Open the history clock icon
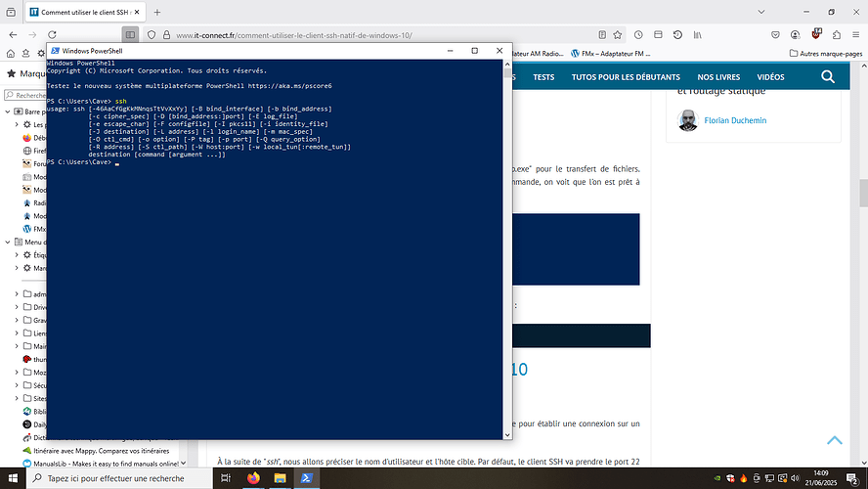The image size is (868, 489). coord(638,35)
